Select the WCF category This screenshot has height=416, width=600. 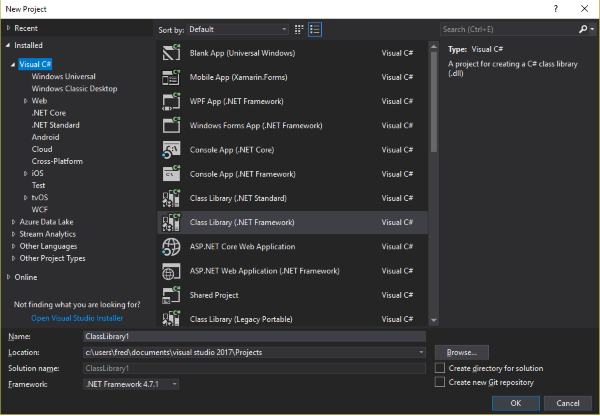point(40,209)
